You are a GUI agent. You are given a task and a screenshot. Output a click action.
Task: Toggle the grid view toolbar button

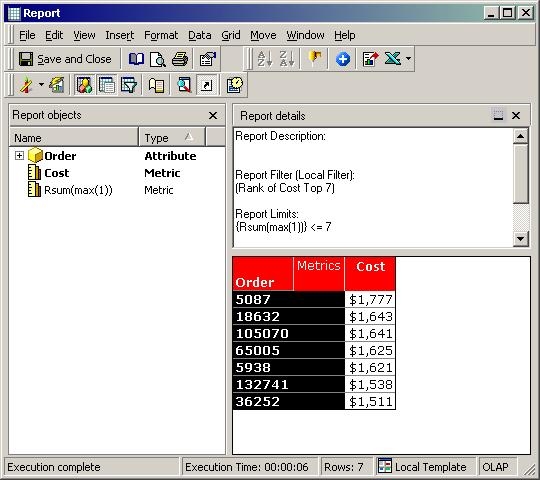[106, 85]
